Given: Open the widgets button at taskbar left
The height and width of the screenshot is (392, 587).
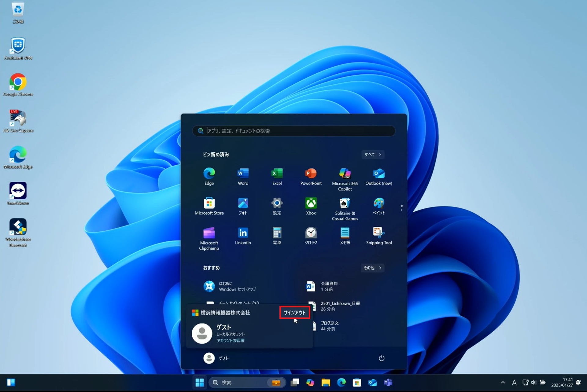Looking at the screenshot, I should tap(11, 383).
